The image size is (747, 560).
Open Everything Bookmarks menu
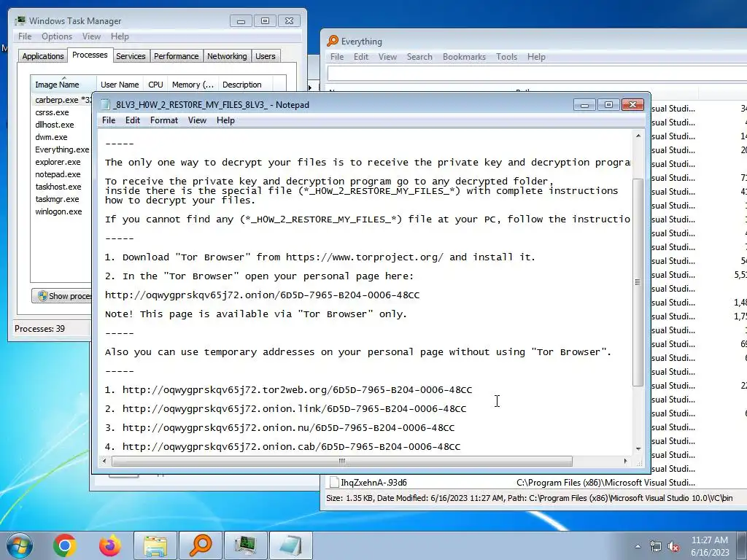click(x=464, y=57)
